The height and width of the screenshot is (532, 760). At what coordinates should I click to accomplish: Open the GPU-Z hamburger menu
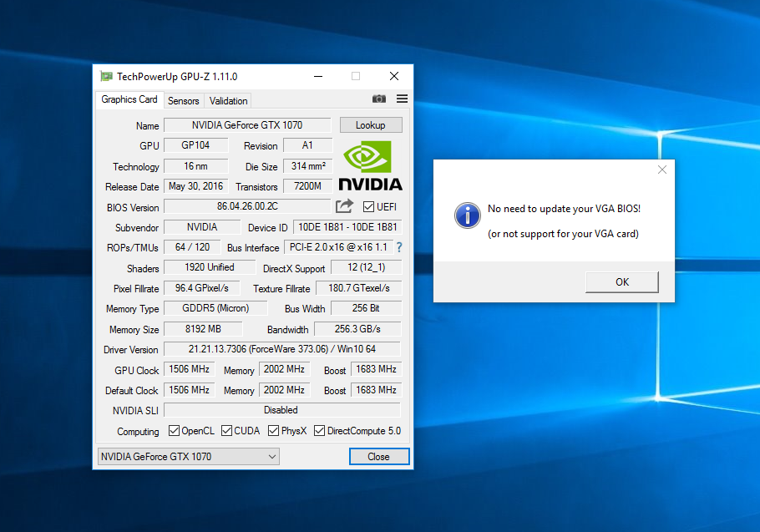point(402,99)
